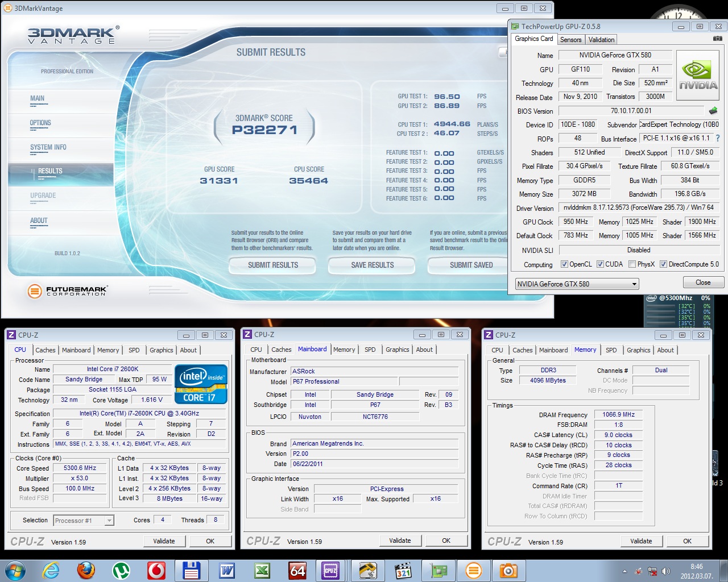Click the SUBMIT RESULTS button
This screenshot has height=582, width=728.
272,265
